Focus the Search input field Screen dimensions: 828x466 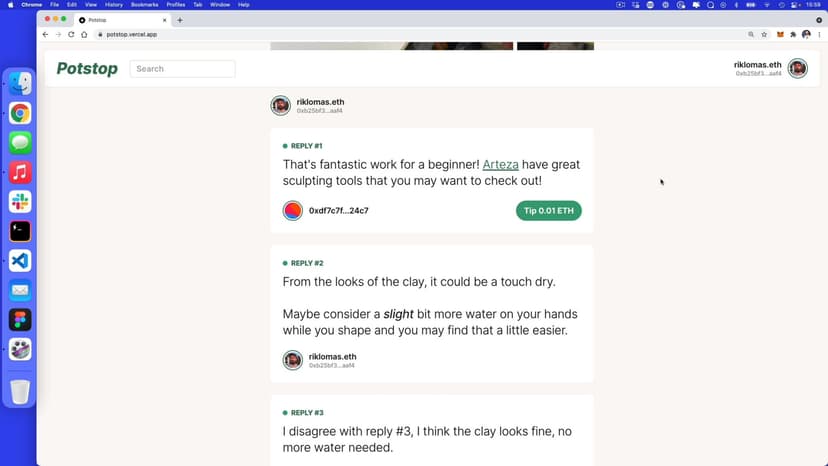pyautogui.click(x=183, y=69)
